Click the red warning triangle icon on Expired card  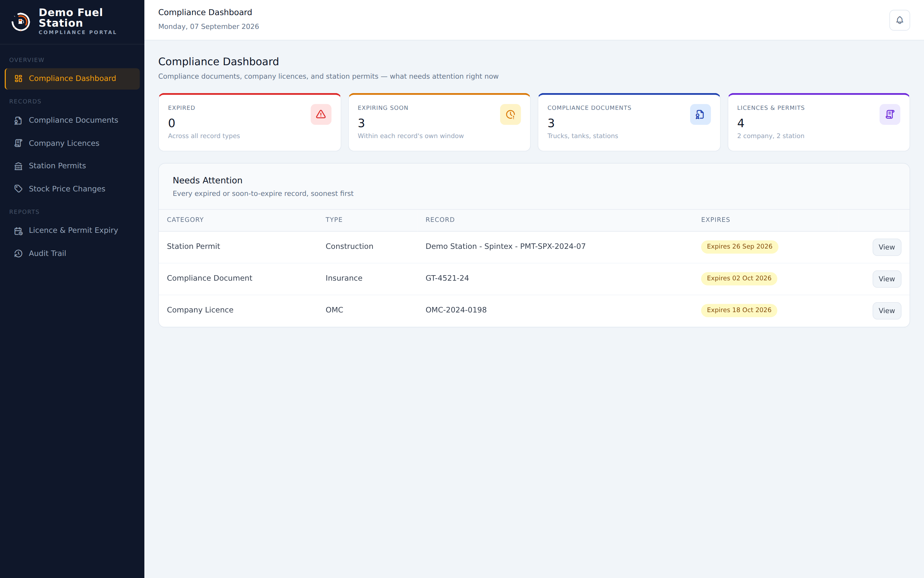point(321,114)
